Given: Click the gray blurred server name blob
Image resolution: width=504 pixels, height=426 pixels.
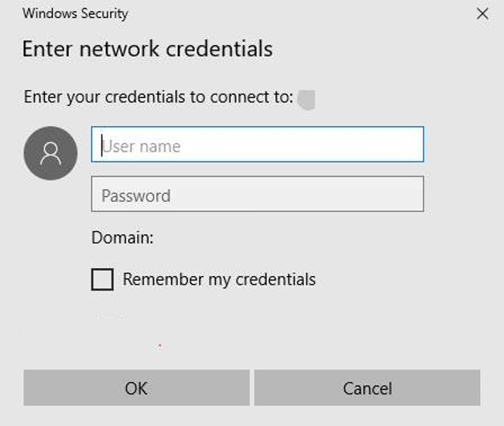Looking at the screenshot, I should pyautogui.click(x=307, y=99).
